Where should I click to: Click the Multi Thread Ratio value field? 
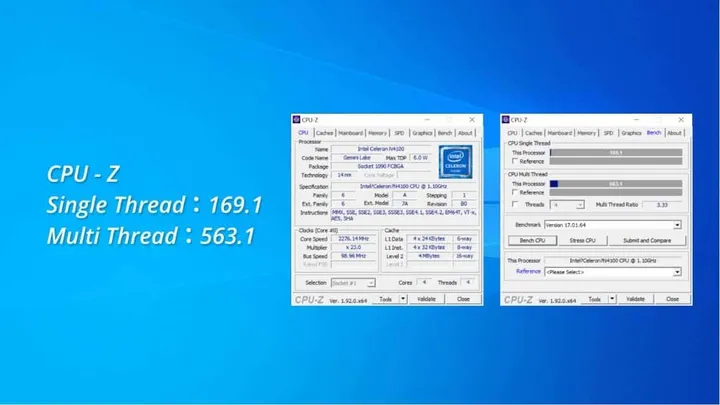coord(662,205)
